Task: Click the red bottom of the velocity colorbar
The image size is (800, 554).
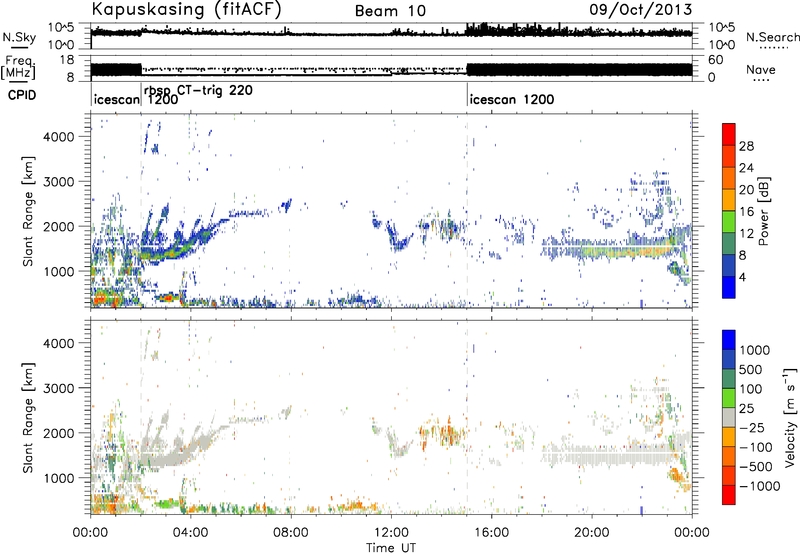Action: click(x=729, y=495)
